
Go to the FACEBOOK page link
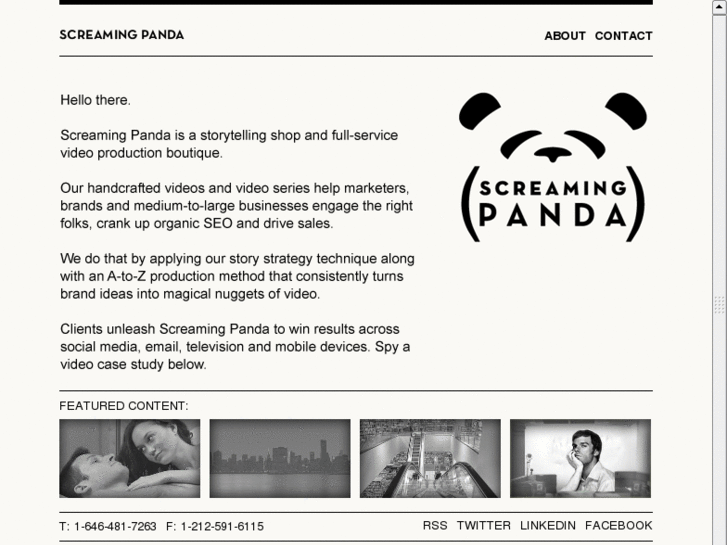(619, 526)
